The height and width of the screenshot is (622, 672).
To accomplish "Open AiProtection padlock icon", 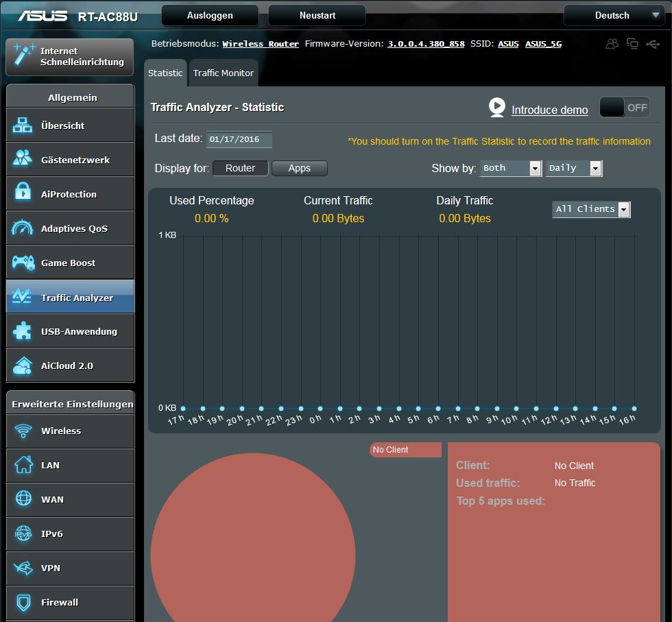I will click(x=22, y=191).
